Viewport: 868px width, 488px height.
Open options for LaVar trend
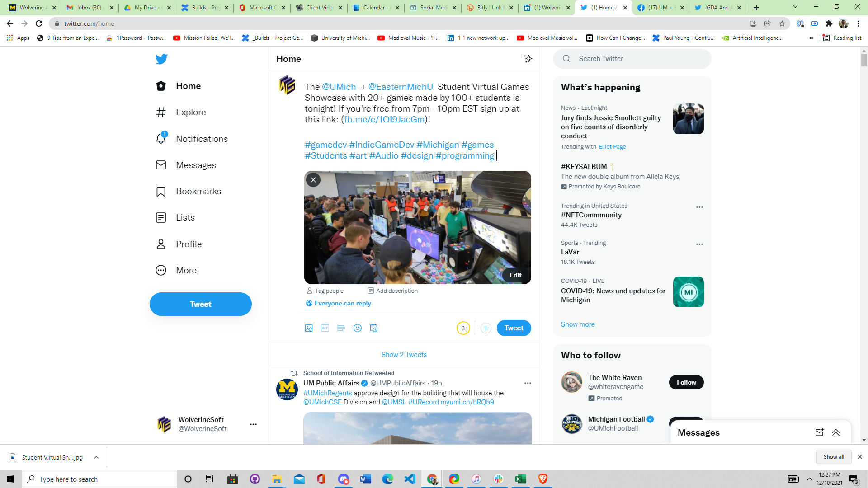click(x=699, y=244)
